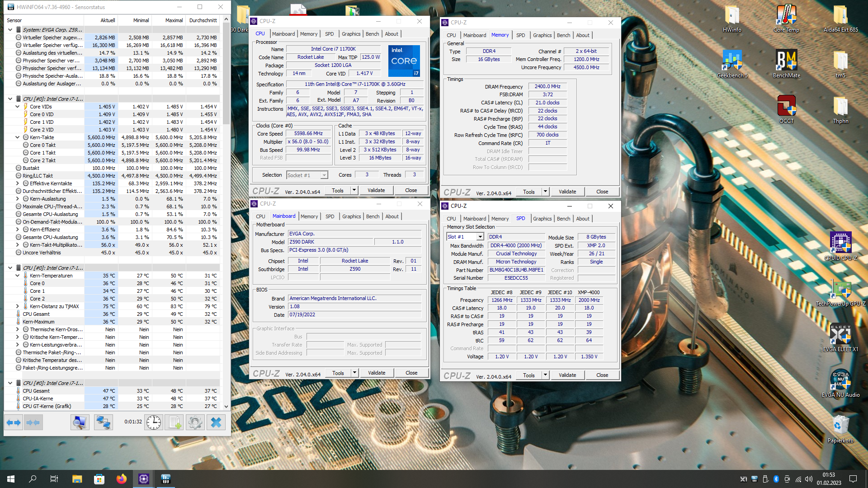This screenshot has width=868, height=488.
Task: Click Close button in CPU-Z Memory window
Action: tap(602, 192)
